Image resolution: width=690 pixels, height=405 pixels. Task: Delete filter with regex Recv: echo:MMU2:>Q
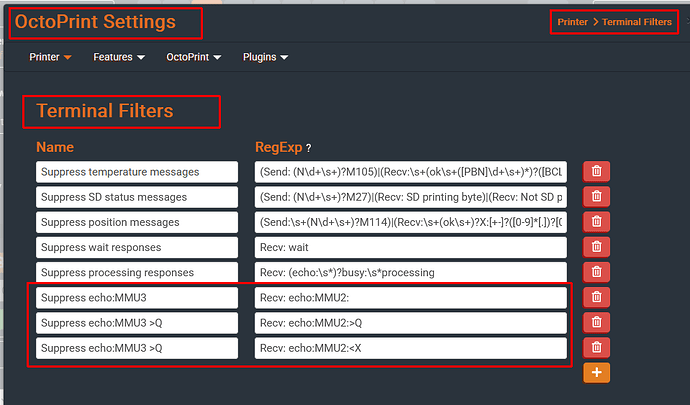click(596, 322)
